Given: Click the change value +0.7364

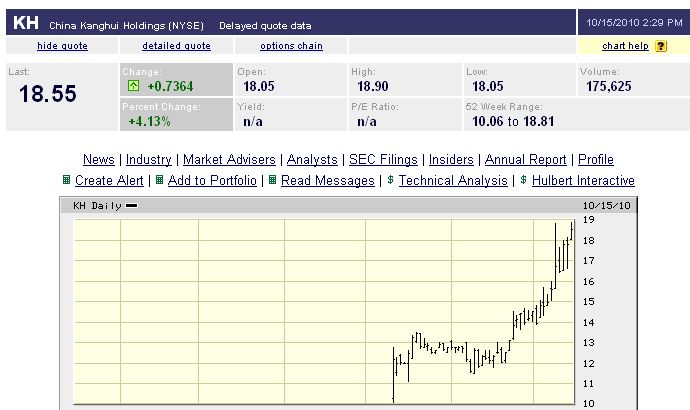Looking at the screenshot, I should click(x=170, y=86).
